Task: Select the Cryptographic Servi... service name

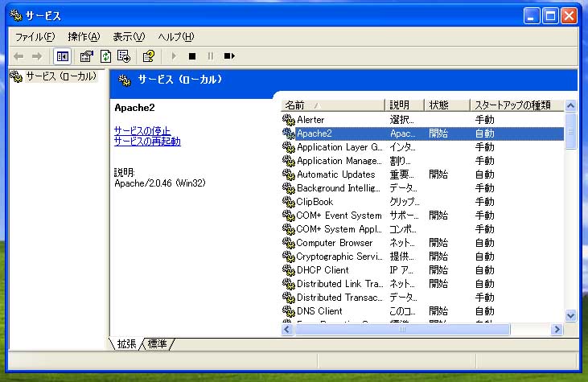Action: tap(339, 257)
